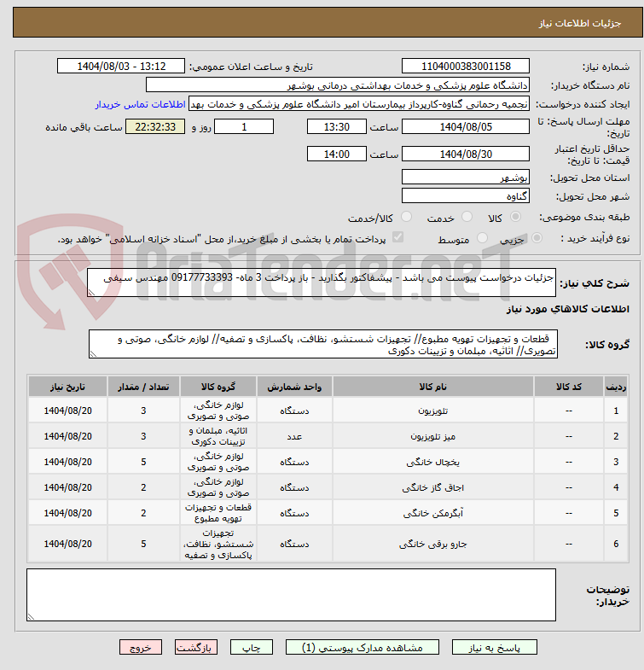644x670 pixels.
Task: Click resize handle of گروه کالا box
Action: click(x=93, y=354)
